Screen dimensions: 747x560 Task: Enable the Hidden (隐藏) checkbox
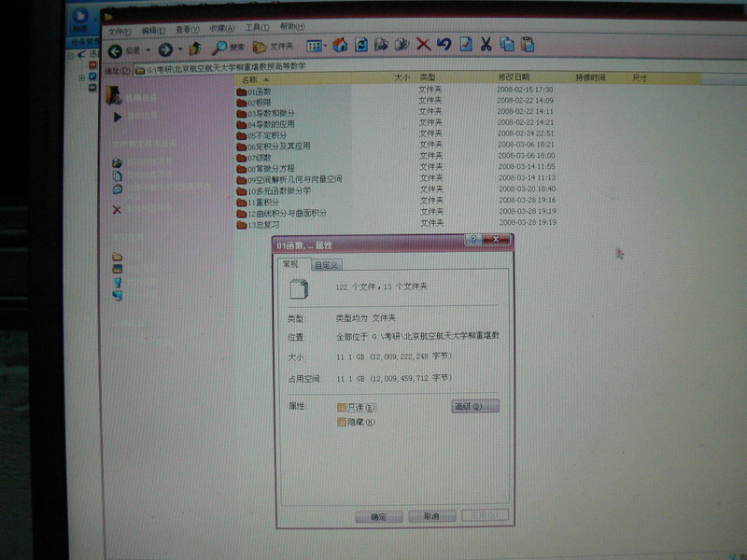[x=342, y=422]
